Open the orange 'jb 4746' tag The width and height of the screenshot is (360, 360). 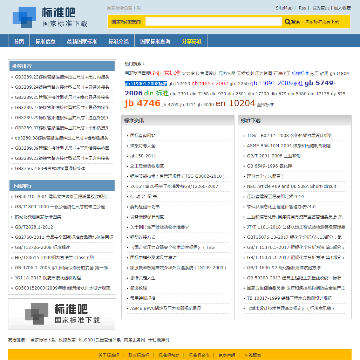click(142, 103)
